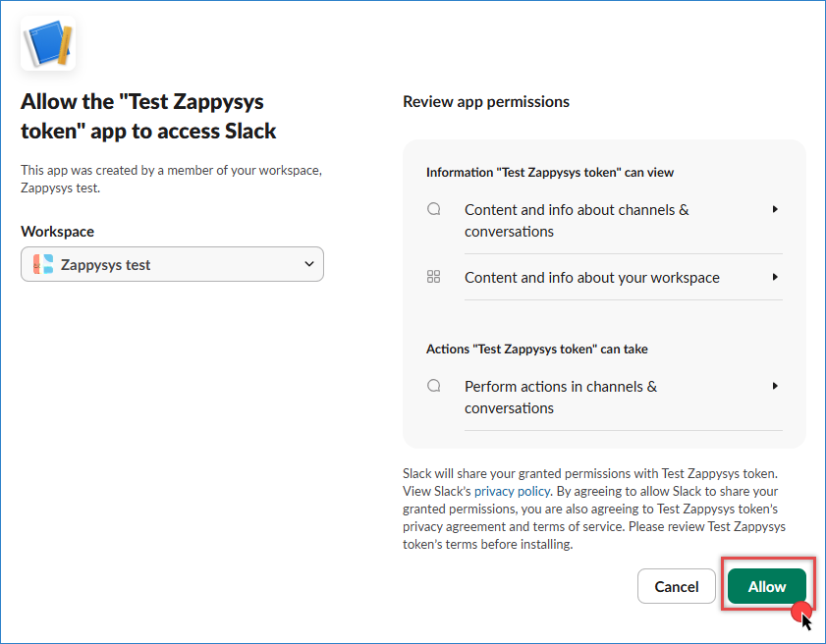
Task: Click 'Perform actions in channels & conversations'
Action: point(560,397)
